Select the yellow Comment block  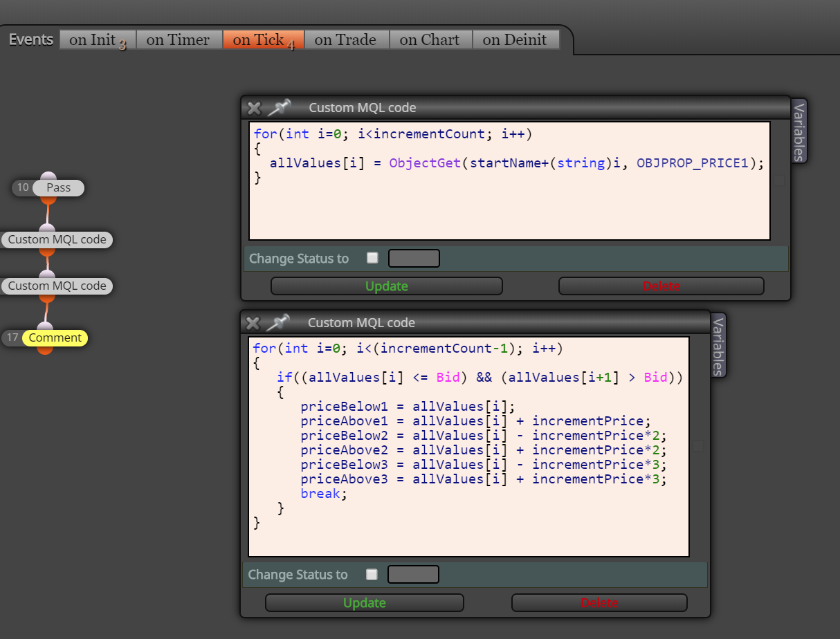pyautogui.click(x=55, y=337)
